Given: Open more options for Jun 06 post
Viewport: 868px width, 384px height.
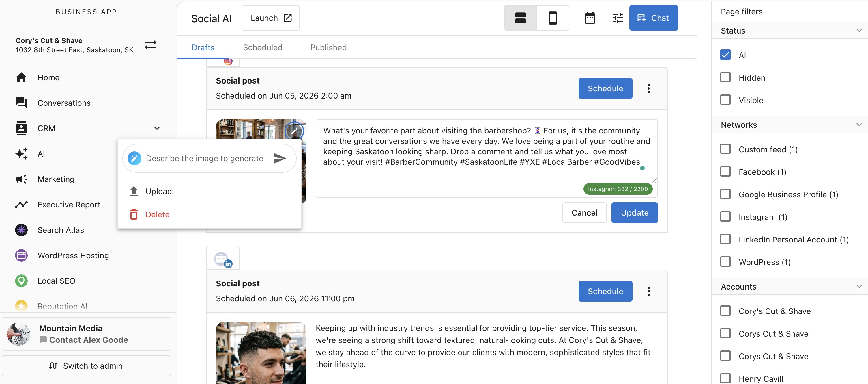Looking at the screenshot, I should pos(648,291).
